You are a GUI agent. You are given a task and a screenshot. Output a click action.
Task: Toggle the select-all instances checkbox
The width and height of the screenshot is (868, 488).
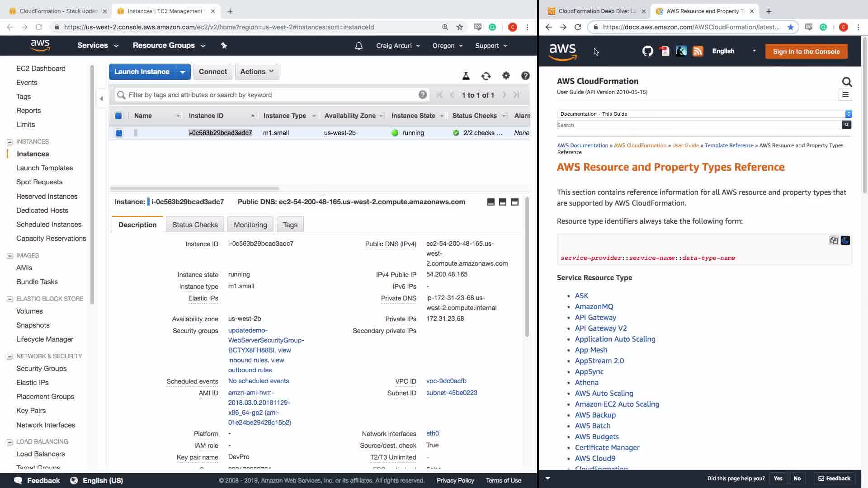(118, 116)
